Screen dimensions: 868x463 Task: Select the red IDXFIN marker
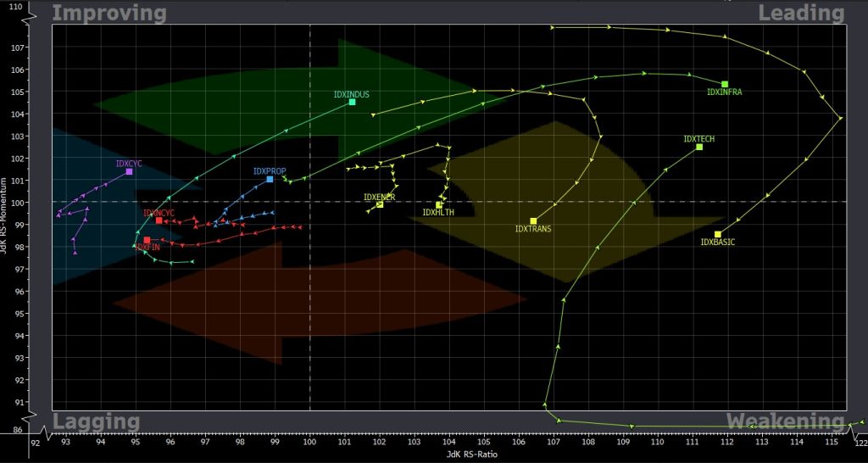(147, 240)
